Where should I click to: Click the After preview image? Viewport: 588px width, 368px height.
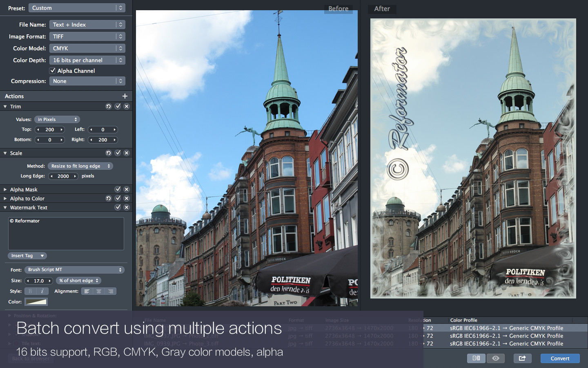473,158
